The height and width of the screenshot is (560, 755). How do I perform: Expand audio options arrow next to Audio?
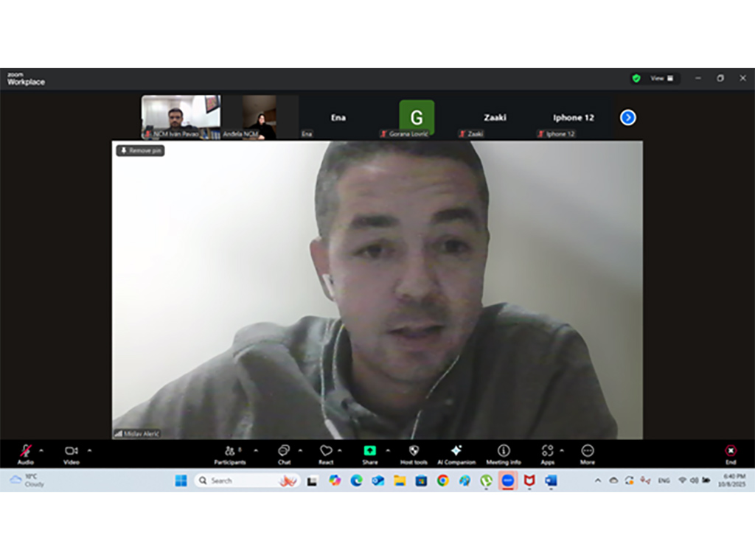[x=41, y=450]
